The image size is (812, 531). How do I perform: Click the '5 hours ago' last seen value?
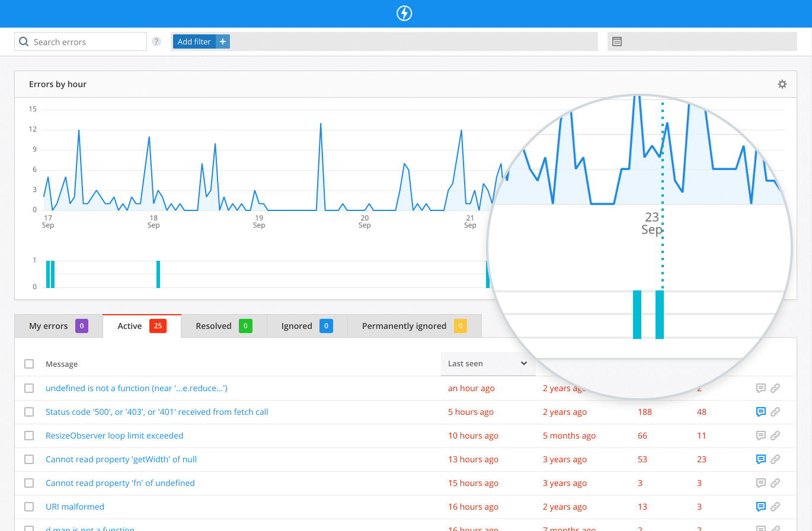coord(471,412)
